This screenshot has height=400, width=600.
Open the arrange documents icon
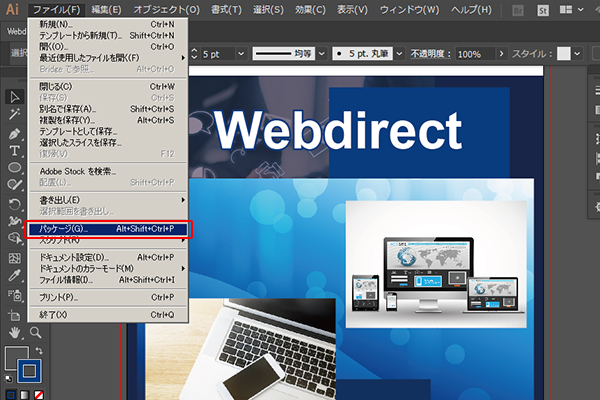566,10
